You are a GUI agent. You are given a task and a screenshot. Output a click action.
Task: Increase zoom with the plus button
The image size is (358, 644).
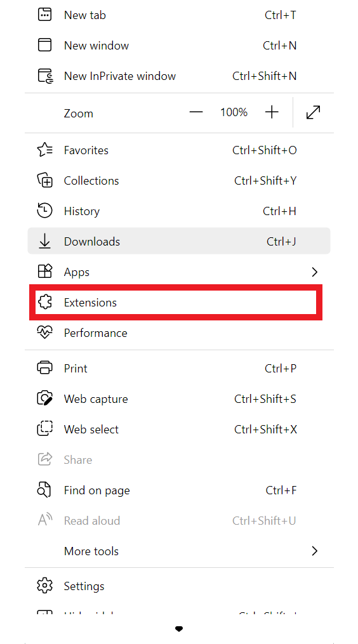tap(272, 112)
